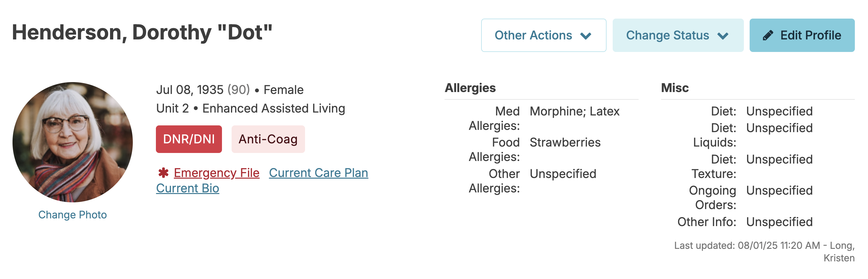Click the Strawberries food allergy value
This screenshot has height=279, width=868.
pos(565,142)
